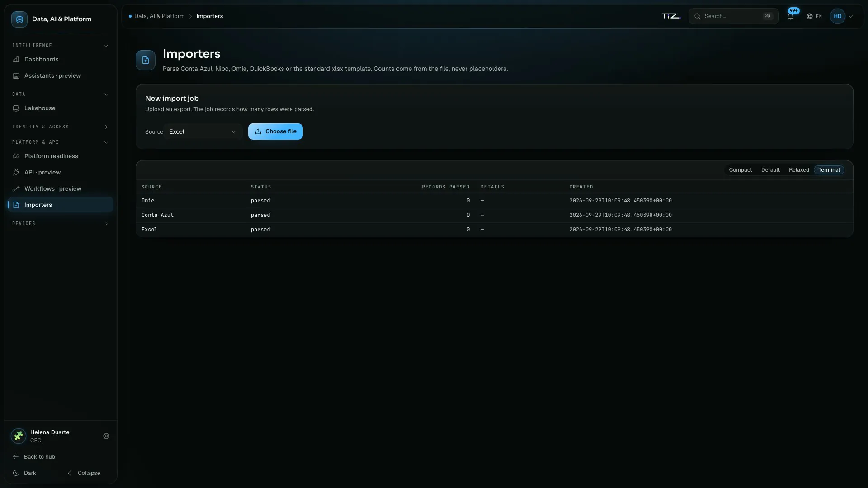Select the Conta Azul import row

[x=494, y=215]
